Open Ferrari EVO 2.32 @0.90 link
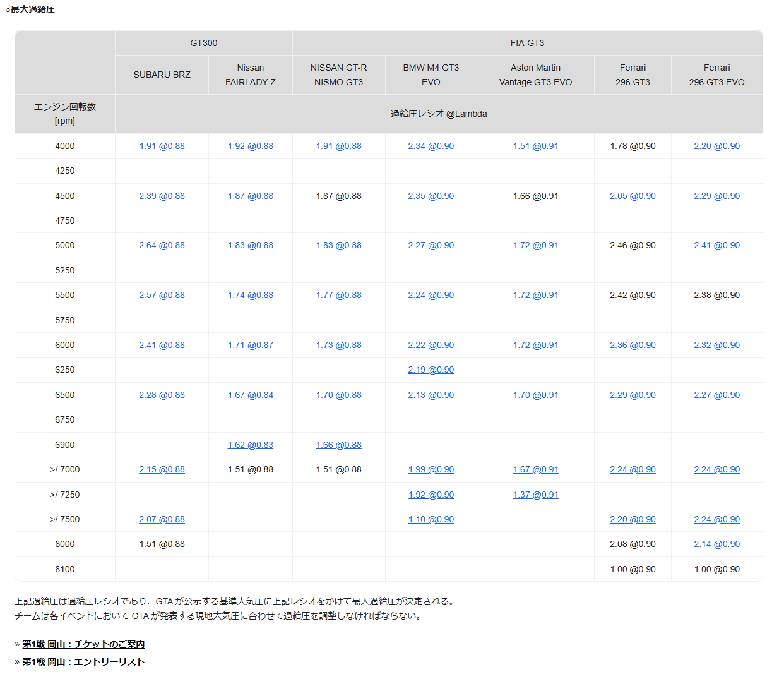The width and height of the screenshot is (784, 679). 717,345
